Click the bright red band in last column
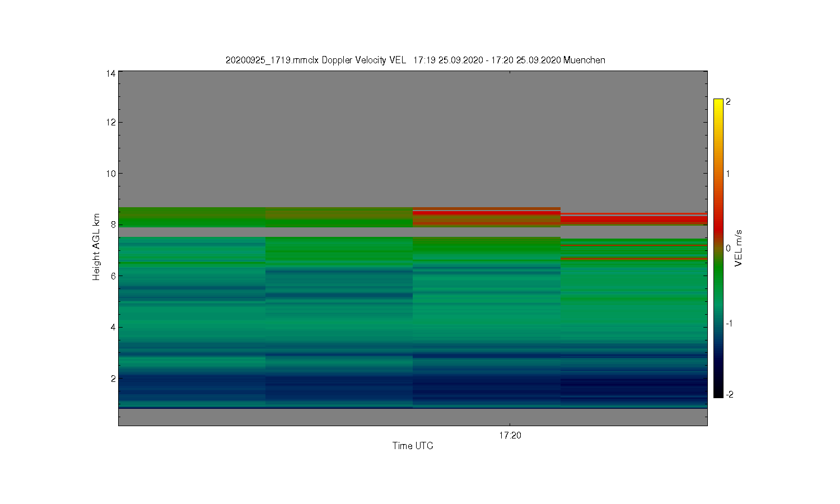840x504 pixels. click(634, 219)
